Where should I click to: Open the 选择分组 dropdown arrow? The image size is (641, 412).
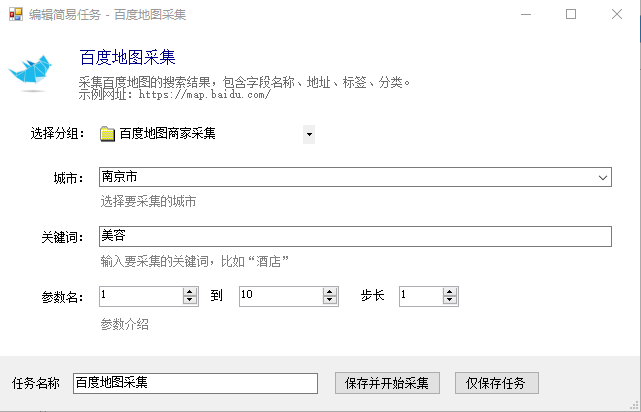pyautogui.click(x=309, y=134)
